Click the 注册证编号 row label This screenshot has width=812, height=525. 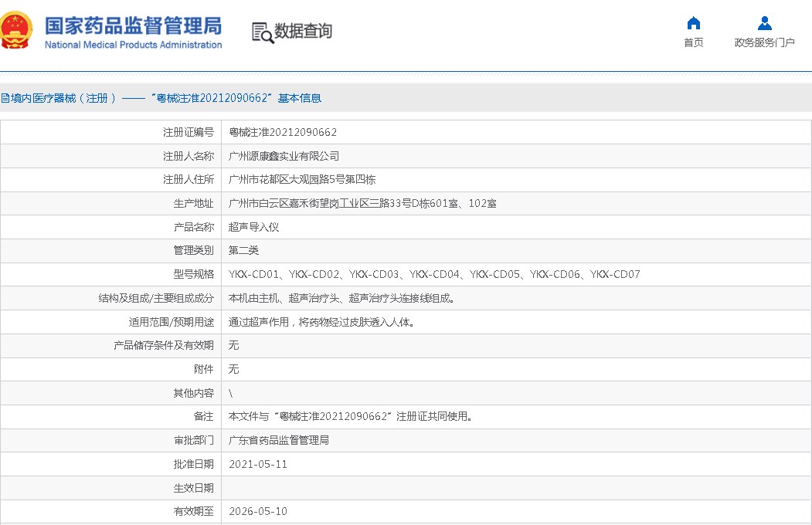coord(187,131)
